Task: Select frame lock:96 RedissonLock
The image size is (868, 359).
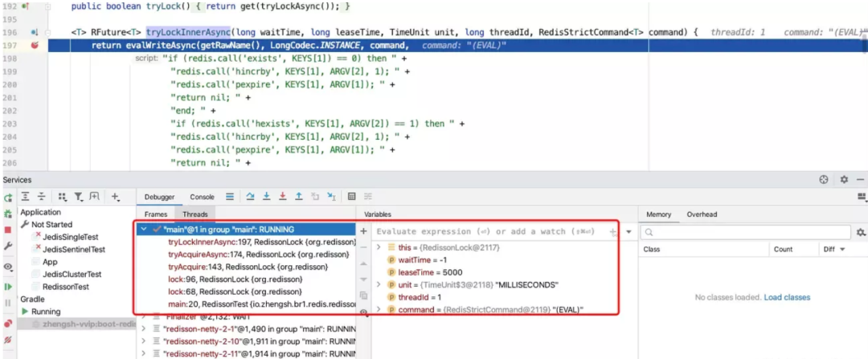Action: coord(235,279)
